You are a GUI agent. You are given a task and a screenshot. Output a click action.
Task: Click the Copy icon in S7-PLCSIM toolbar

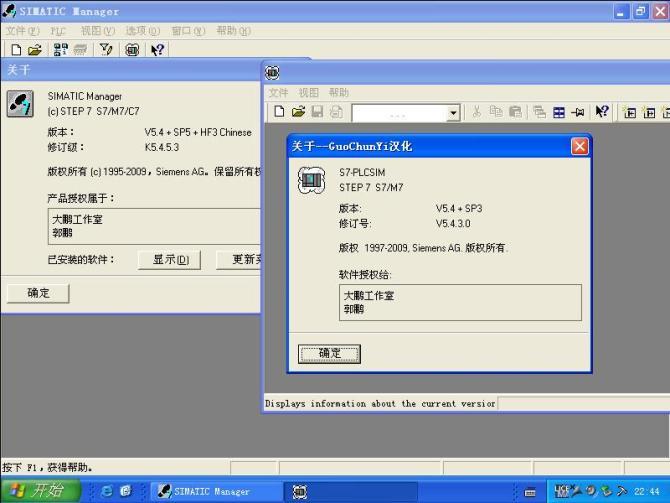496,112
